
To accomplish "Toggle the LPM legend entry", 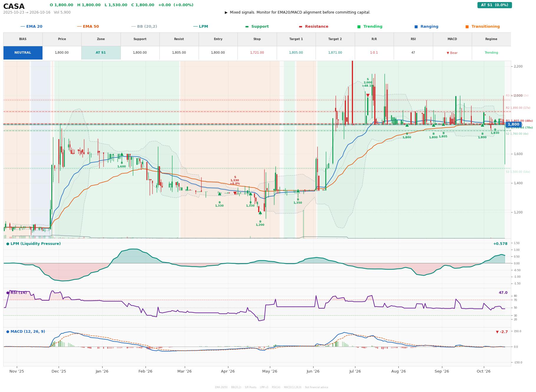I will point(201,27).
